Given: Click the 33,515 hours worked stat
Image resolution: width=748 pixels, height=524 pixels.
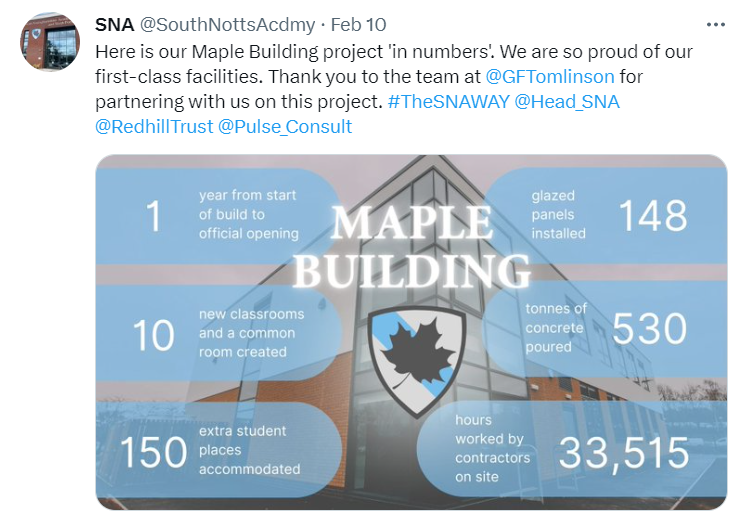Looking at the screenshot, I should click(571, 449).
